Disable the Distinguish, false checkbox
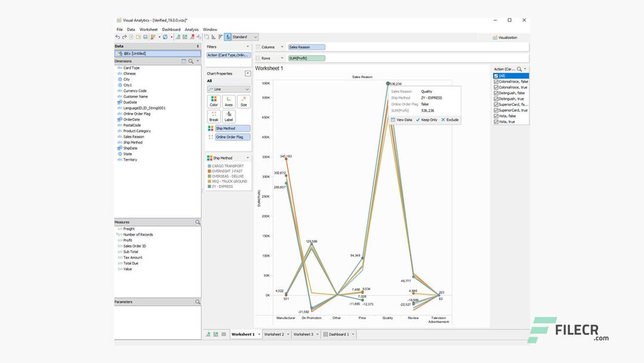The width and height of the screenshot is (644, 363). [x=496, y=93]
